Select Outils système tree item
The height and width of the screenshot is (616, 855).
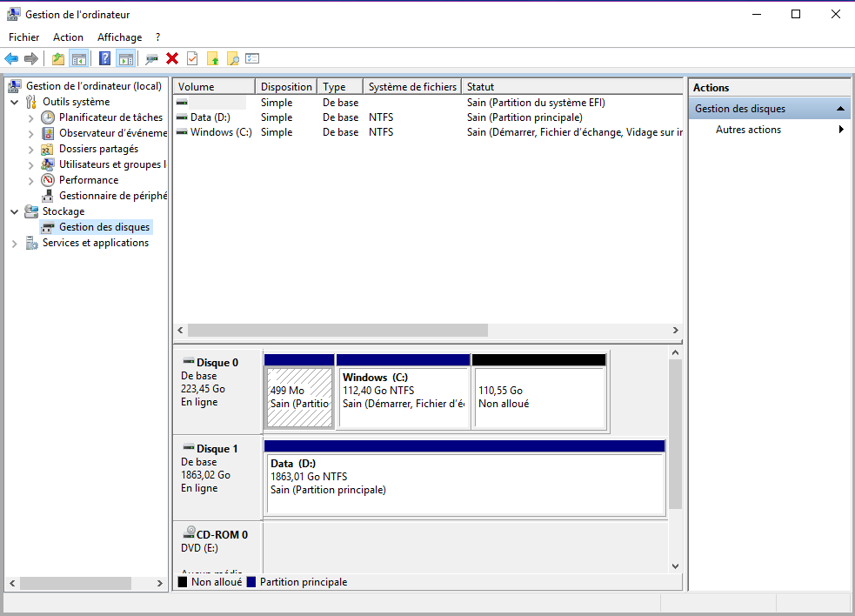coord(76,102)
